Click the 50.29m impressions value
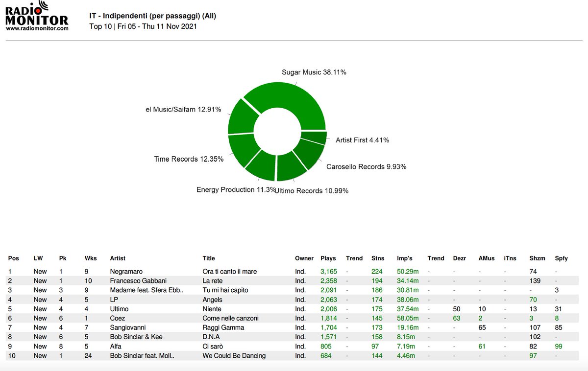The width and height of the screenshot is (588, 371). pyautogui.click(x=408, y=271)
